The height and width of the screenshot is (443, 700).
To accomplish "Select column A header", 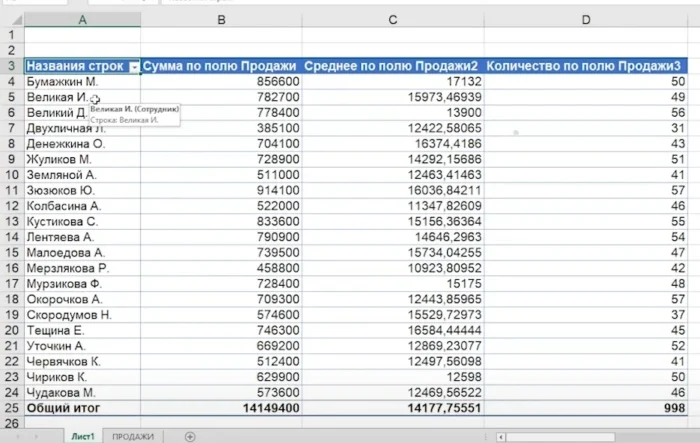I will pos(81,20).
